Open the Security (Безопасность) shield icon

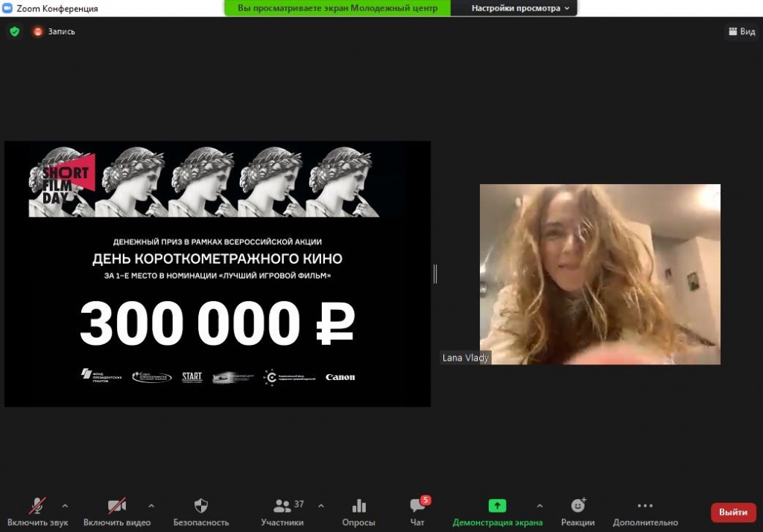[201, 507]
